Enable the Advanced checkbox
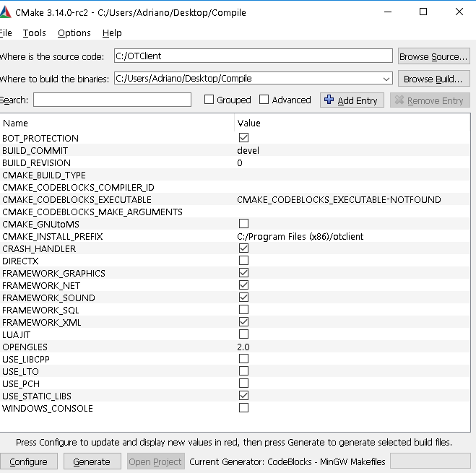This screenshot has width=476, height=473. coord(264,100)
